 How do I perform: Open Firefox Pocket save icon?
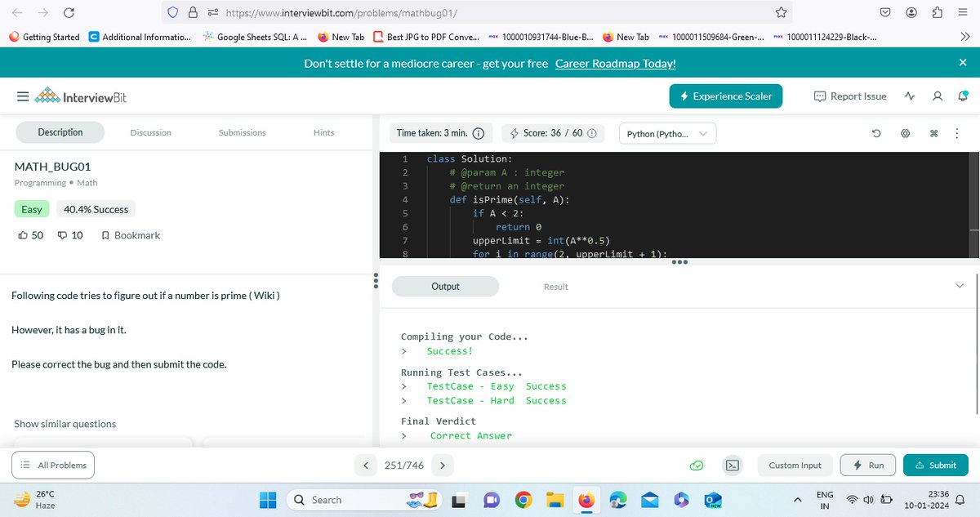click(884, 12)
